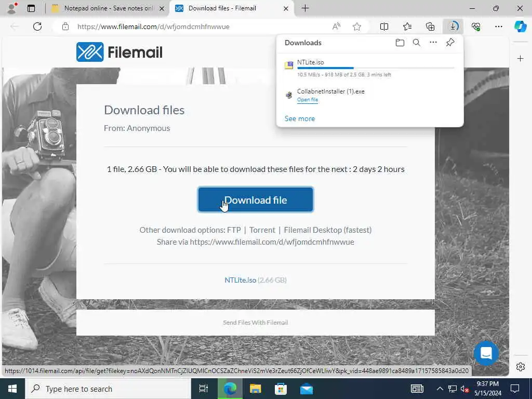Search downloads in the Downloads panel
This screenshot has width=532, height=399.
417,43
